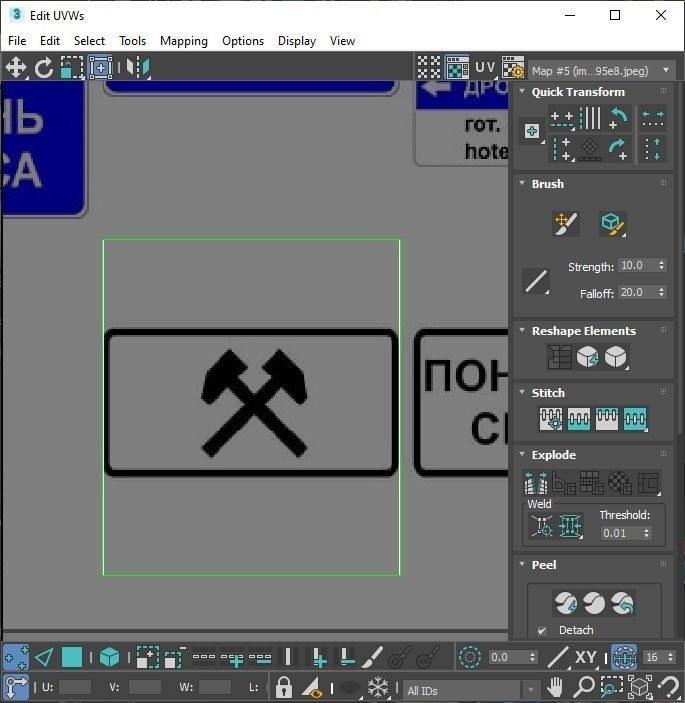This screenshot has width=685, height=703.
Task: Click the Space Vertically icon
Action: (653, 149)
